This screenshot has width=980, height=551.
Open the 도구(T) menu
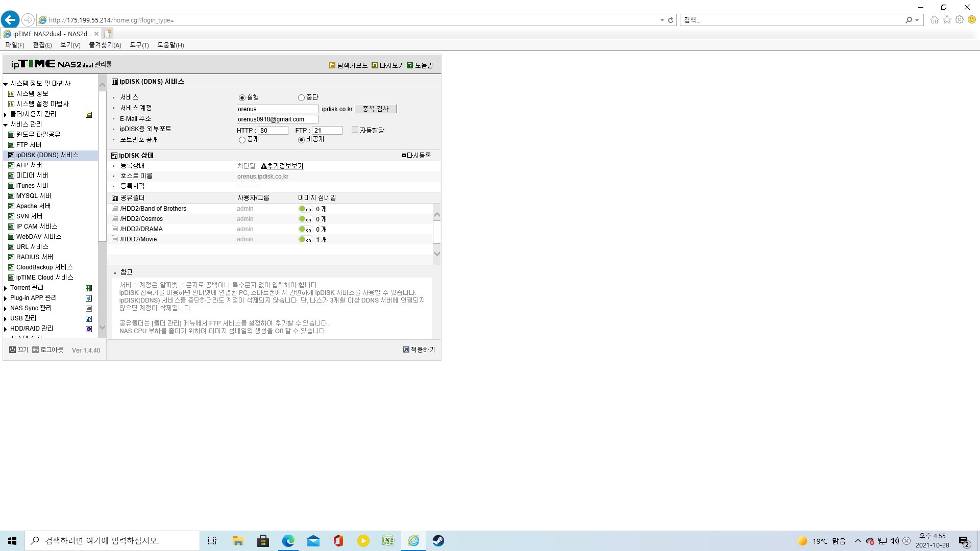point(139,45)
